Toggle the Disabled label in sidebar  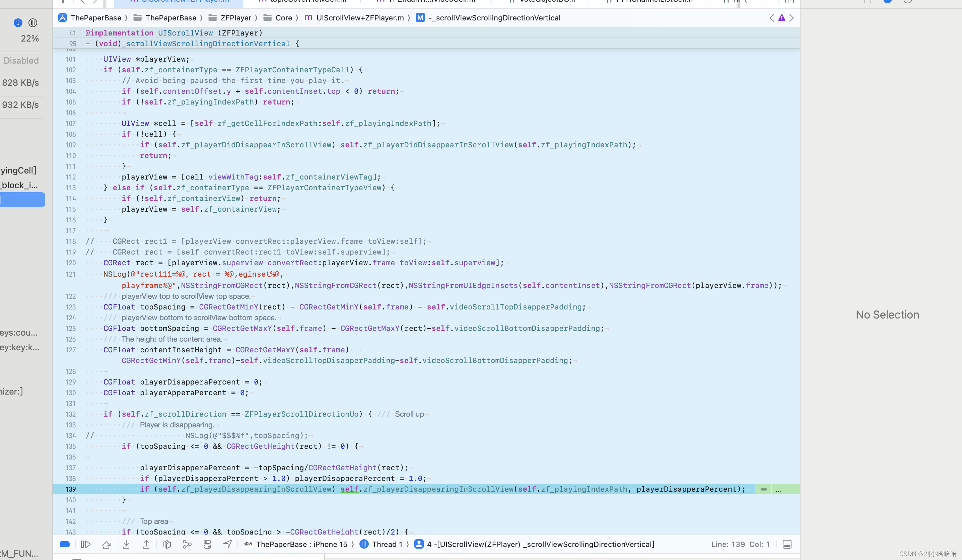[x=21, y=60]
